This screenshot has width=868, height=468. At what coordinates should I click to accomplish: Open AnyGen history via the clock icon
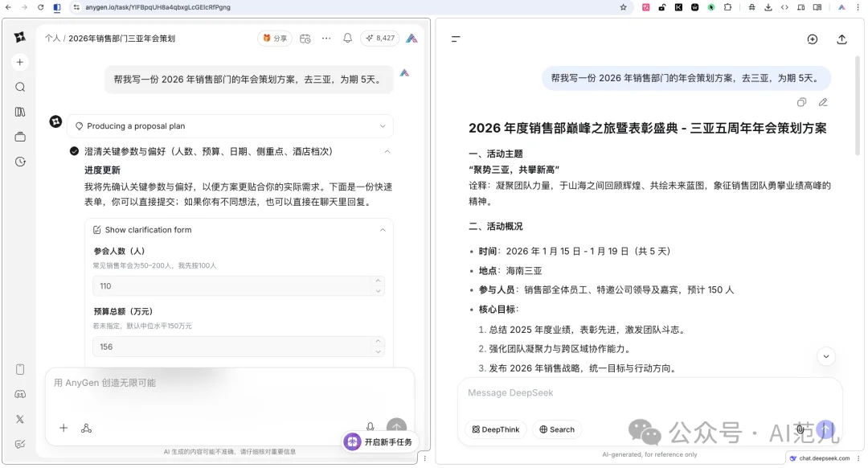click(x=19, y=161)
